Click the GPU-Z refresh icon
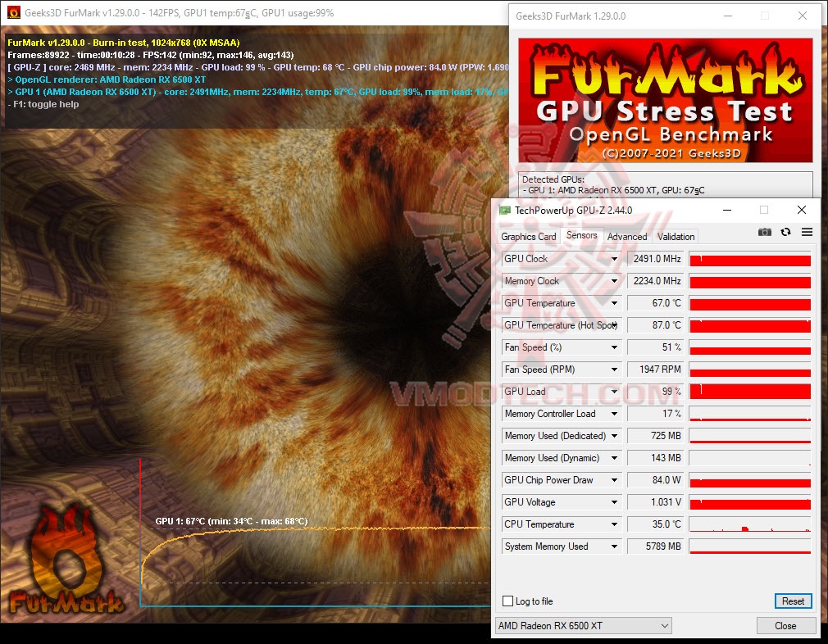This screenshot has height=644, width=828. [785, 232]
